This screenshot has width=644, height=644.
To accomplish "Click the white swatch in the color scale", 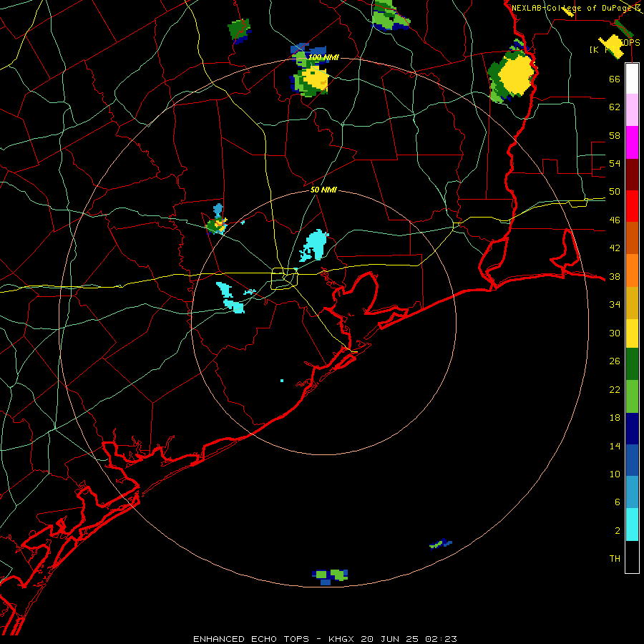I will 632,79.
